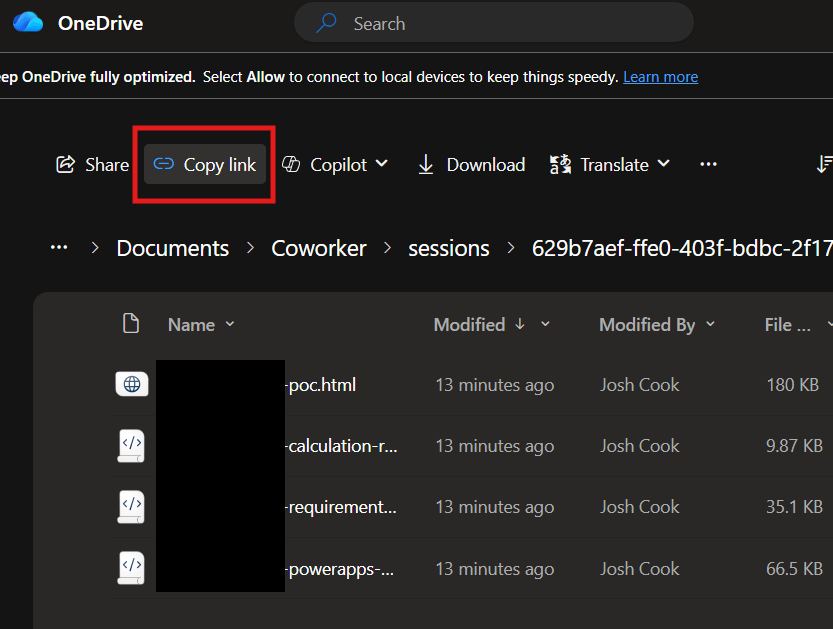Image resolution: width=833 pixels, height=629 pixels.
Task: Click the globe icon of the poc.html file
Action: 131,385
